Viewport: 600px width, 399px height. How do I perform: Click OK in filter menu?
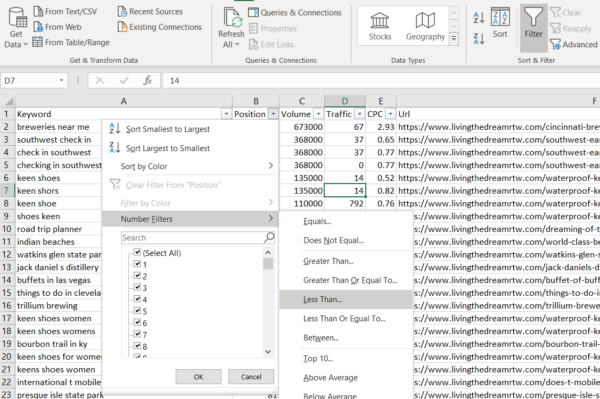198,377
